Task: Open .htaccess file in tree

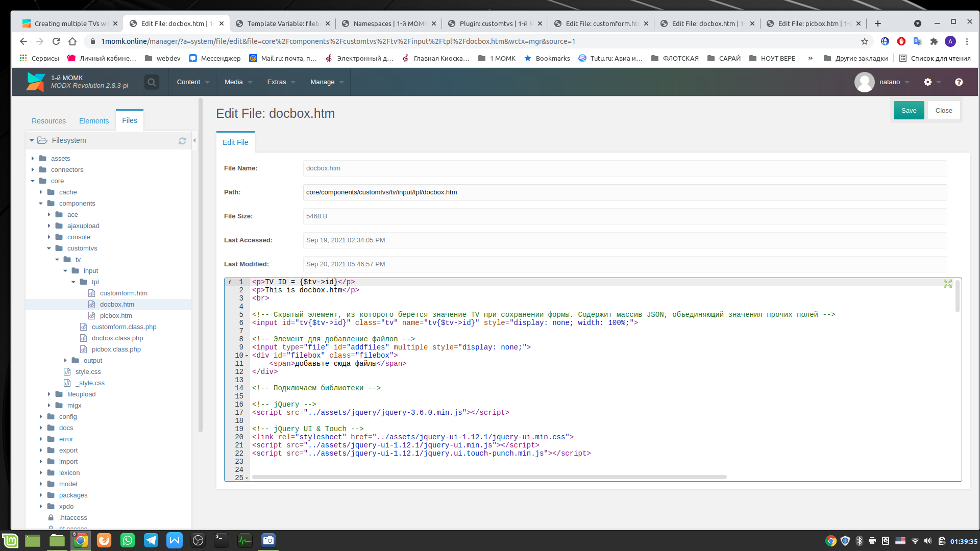Action: pyautogui.click(x=73, y=518)
